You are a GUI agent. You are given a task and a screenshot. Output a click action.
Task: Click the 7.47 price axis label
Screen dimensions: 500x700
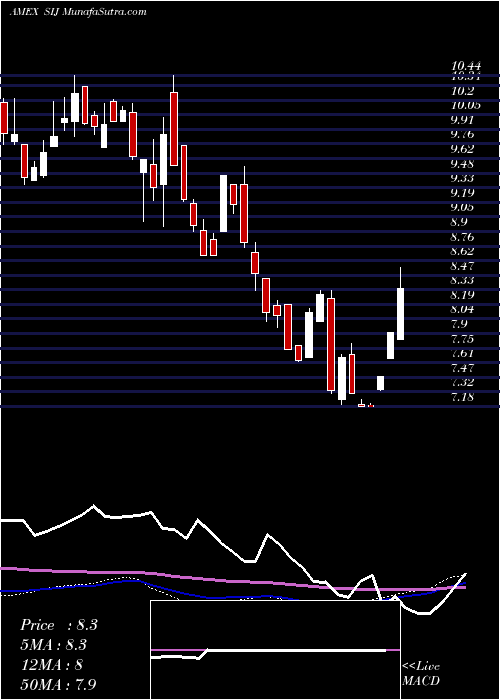(464, 368)
